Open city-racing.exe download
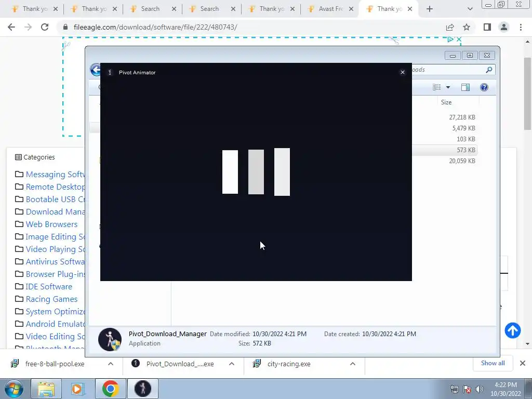 tap(289, 364)
